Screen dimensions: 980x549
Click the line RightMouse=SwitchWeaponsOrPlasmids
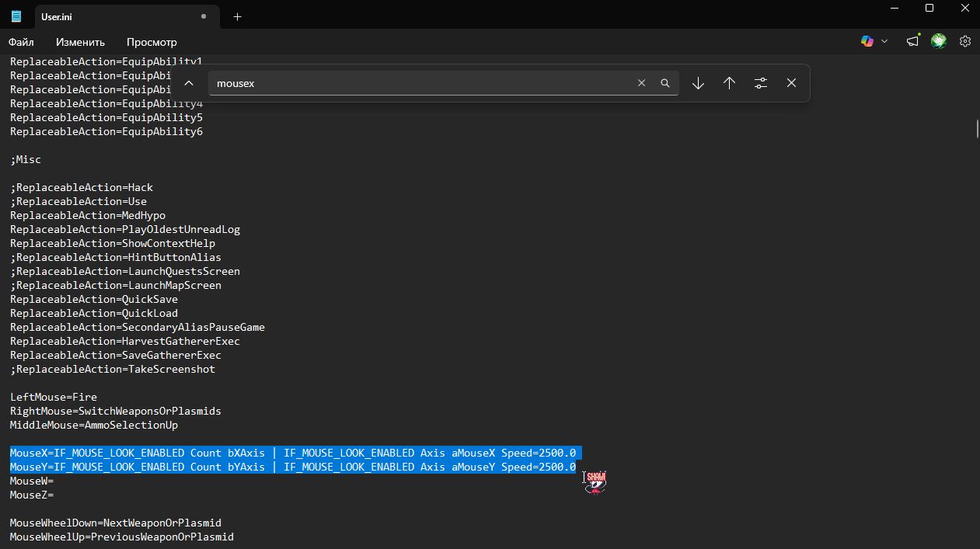coord(116,411)
